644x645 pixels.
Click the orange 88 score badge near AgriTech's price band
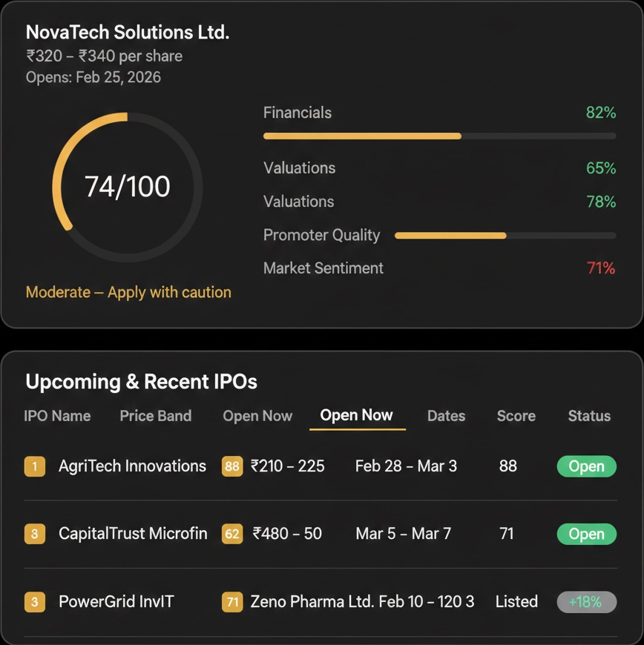tap(232, 466)
